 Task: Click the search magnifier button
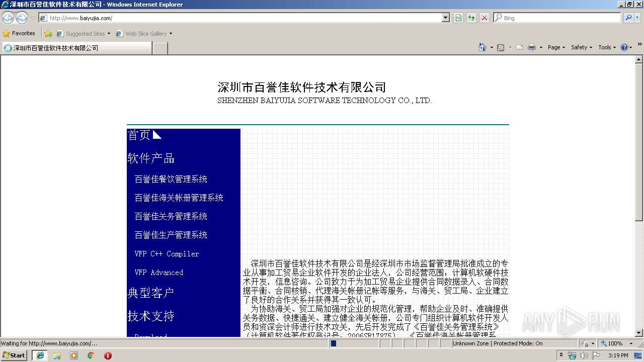click(627, 18)
